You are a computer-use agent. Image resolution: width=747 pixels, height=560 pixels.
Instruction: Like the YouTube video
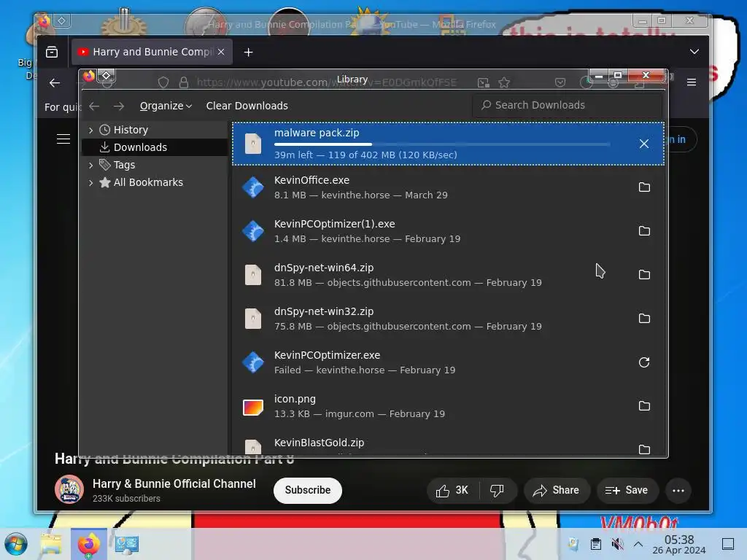(x=452, y=491)
